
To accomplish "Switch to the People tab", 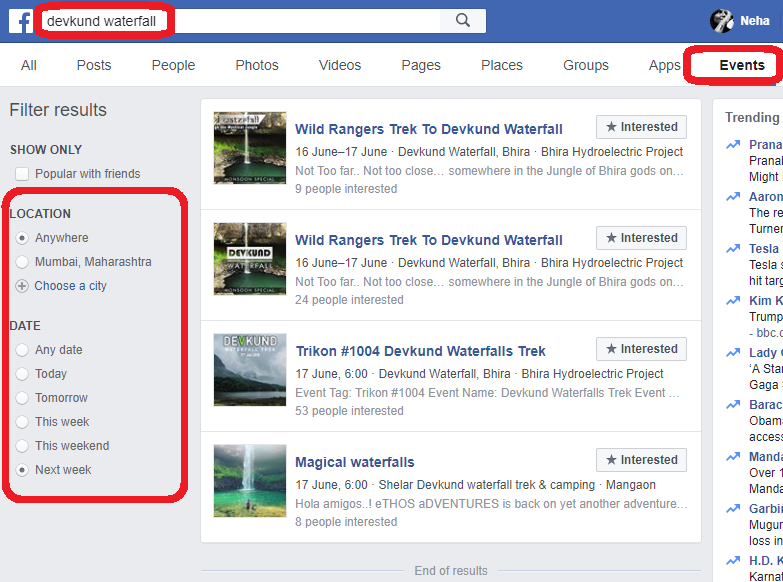I will click(x=173, y=65).
